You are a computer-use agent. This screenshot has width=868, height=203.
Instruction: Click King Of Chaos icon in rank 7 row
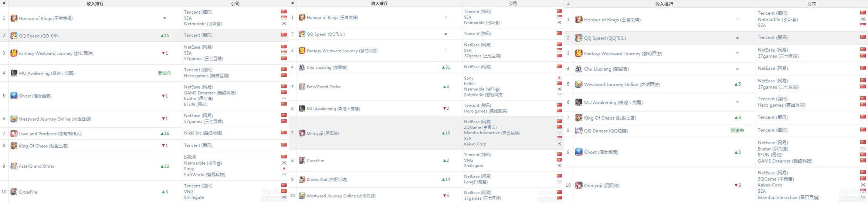click(x=579, y=118)
